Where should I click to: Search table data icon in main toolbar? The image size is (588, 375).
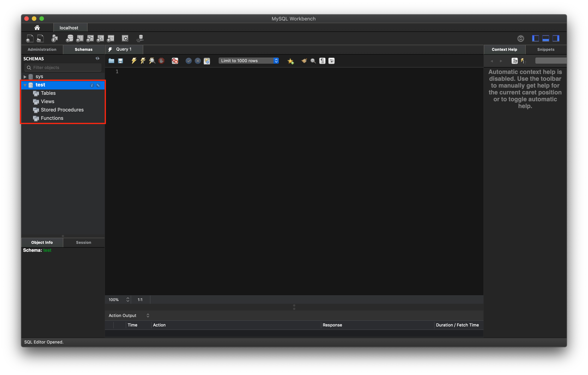pyautogui.click(x=125, y=38)
